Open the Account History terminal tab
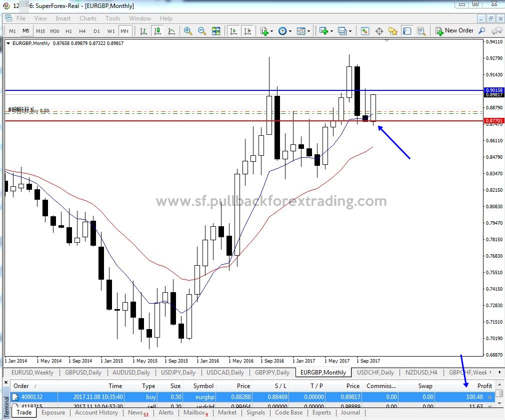Screen dimensions: 505x420 (96, 413)
